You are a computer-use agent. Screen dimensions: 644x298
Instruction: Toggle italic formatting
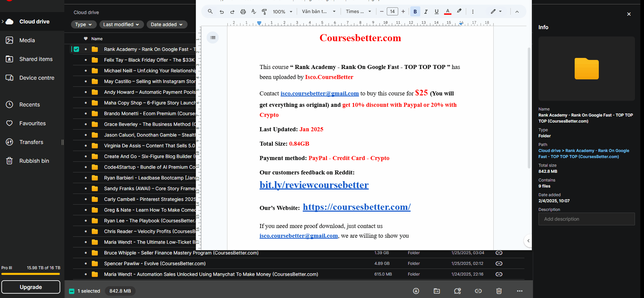point(426,12)
